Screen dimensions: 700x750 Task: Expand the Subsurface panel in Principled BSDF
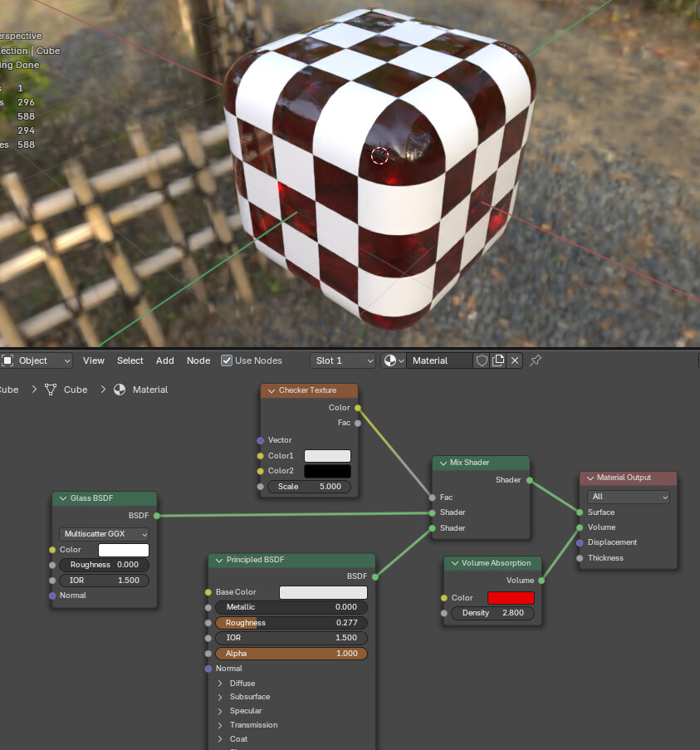pos(220,697)
